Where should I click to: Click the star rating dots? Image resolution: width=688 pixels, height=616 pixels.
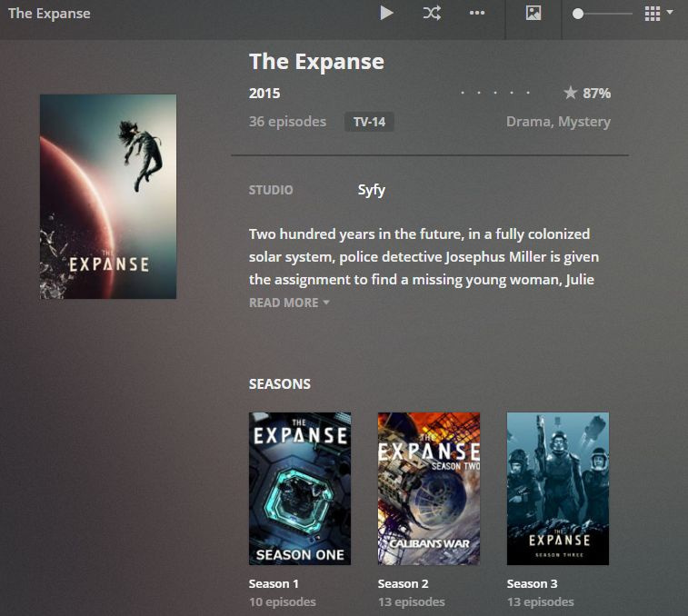(495, 93)
